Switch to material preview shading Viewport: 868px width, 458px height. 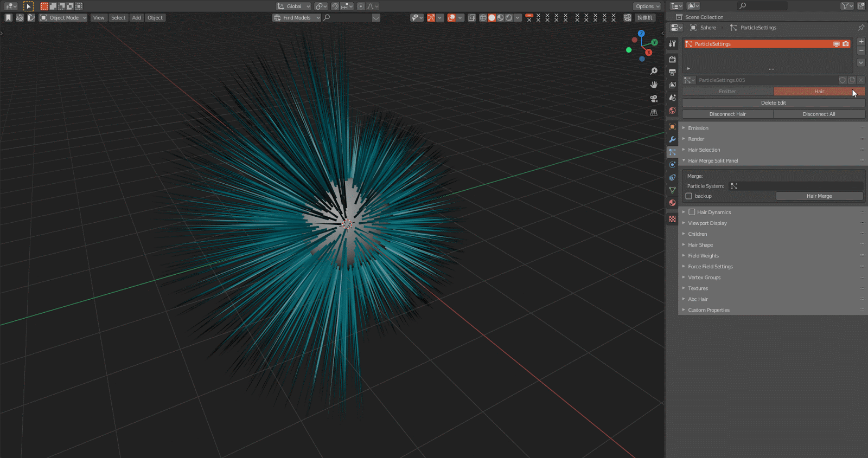tap(500, 18)
